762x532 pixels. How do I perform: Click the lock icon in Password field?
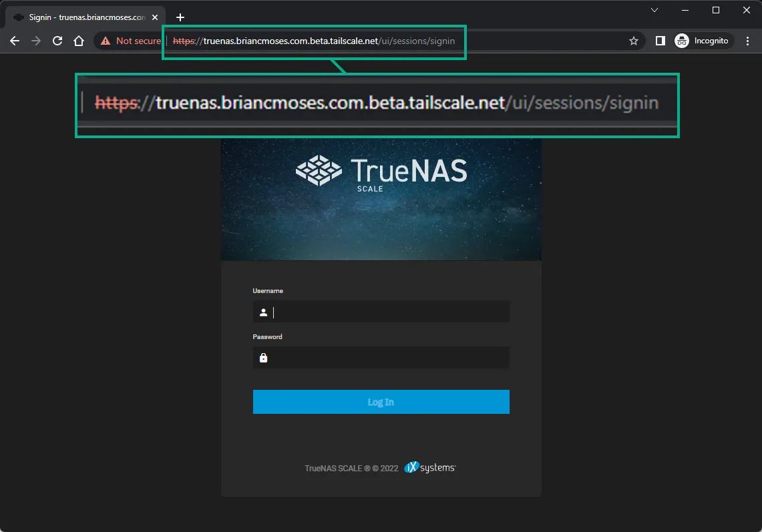(263, 358)
